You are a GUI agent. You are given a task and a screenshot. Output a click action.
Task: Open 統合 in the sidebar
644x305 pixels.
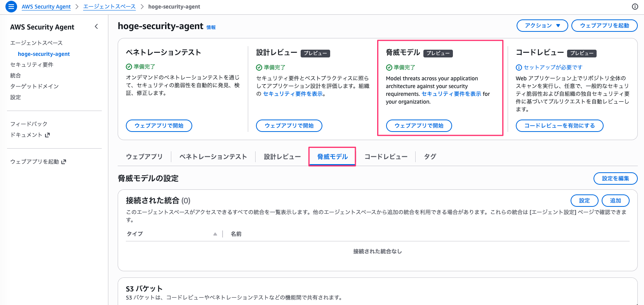click(16, 75)
